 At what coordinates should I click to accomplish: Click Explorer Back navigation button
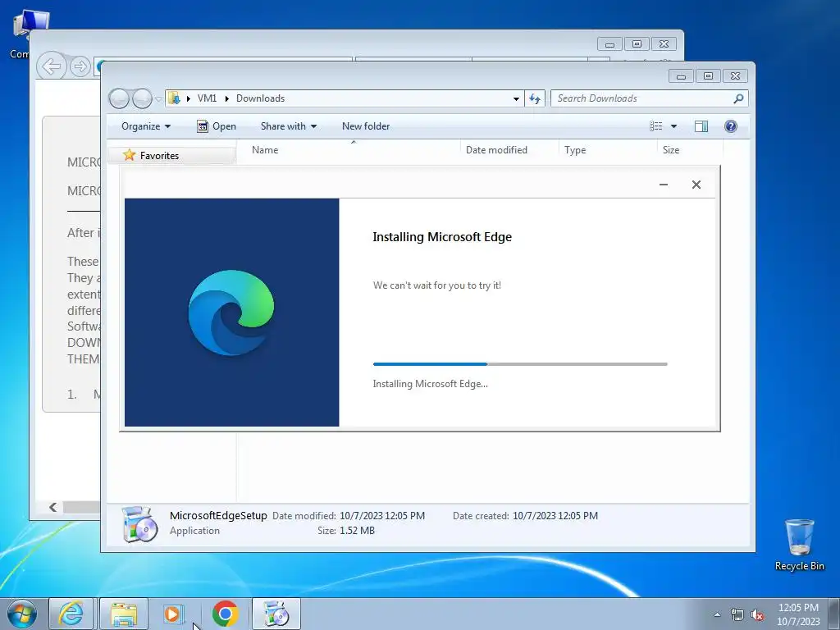point(118,98)
